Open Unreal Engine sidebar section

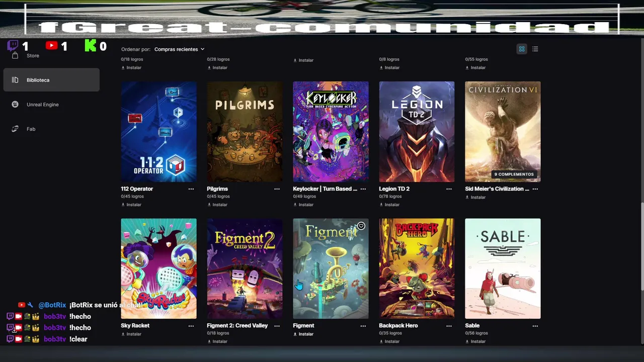coord(51,105)
